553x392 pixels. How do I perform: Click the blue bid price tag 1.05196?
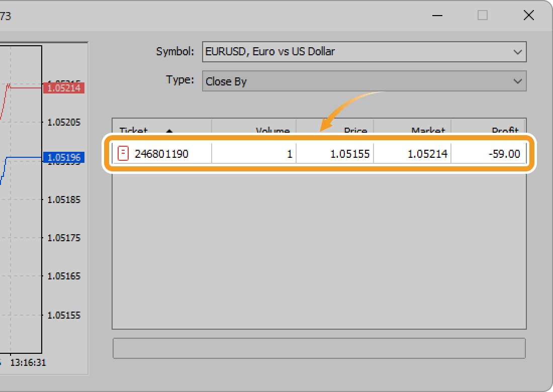click(x=64, y=158)
